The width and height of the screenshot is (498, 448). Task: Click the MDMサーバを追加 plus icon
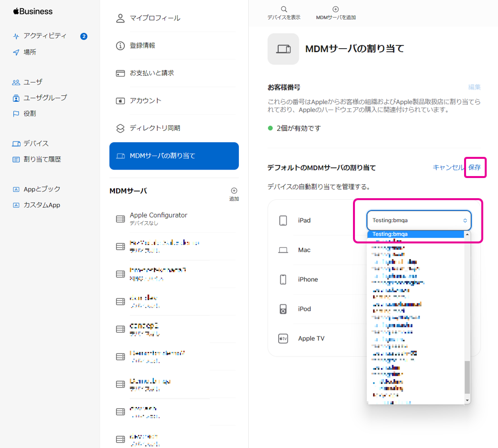336,9
